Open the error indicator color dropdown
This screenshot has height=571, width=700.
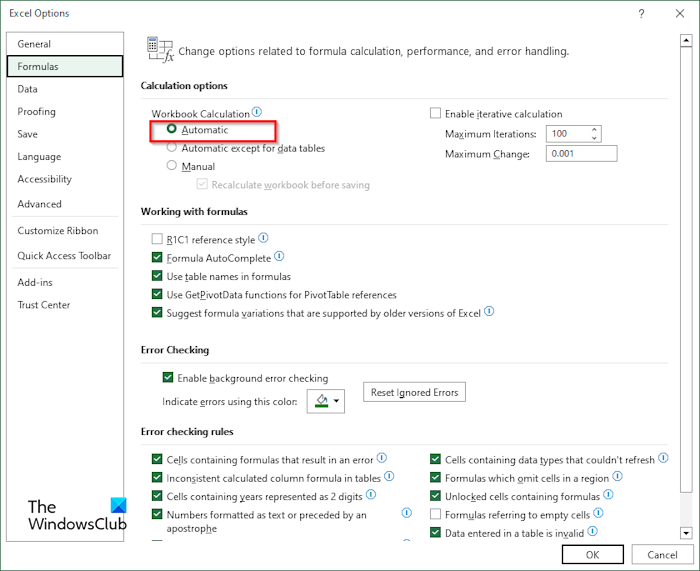coord(325,402)
